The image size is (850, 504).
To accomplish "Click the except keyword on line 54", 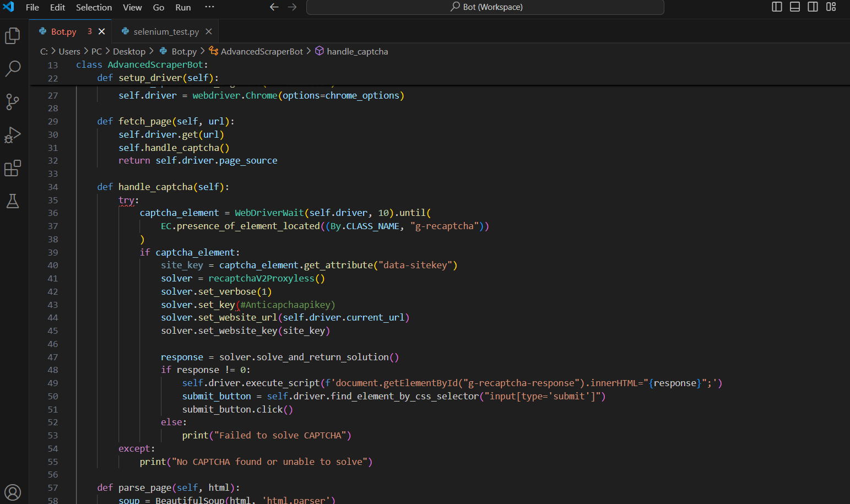I will point(134,448).
